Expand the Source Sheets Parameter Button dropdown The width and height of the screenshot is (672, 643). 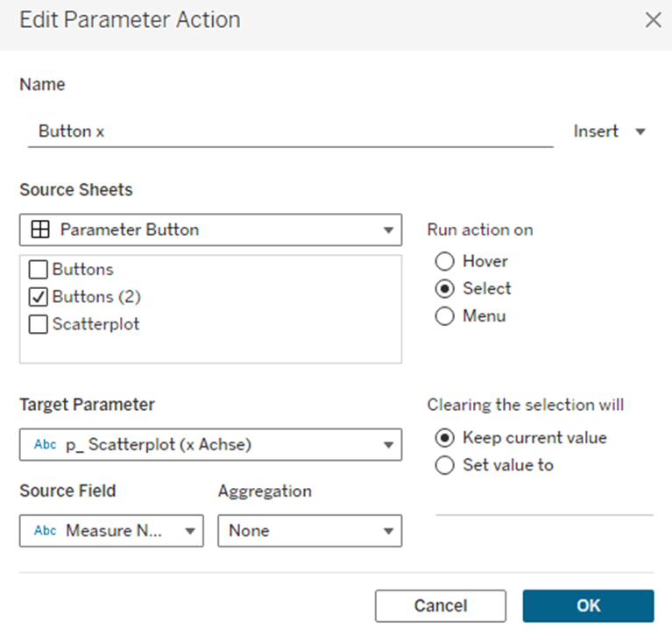pos(387,230)
